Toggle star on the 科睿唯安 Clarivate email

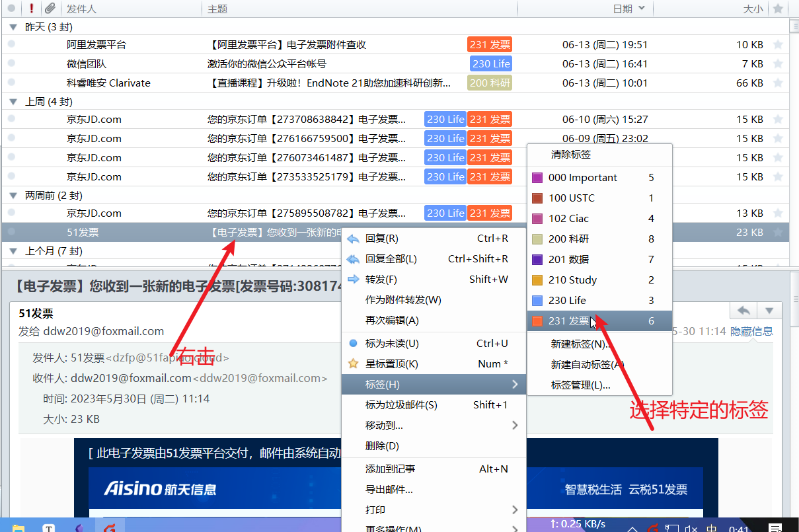[x=778, y=83]
